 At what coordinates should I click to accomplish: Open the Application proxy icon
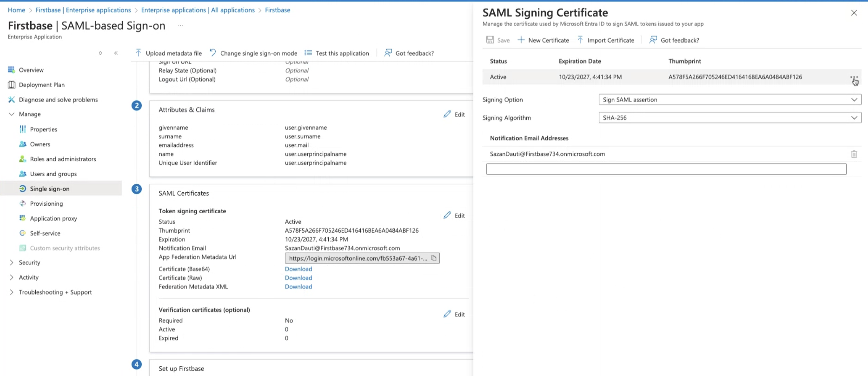(x=22, y=218)
